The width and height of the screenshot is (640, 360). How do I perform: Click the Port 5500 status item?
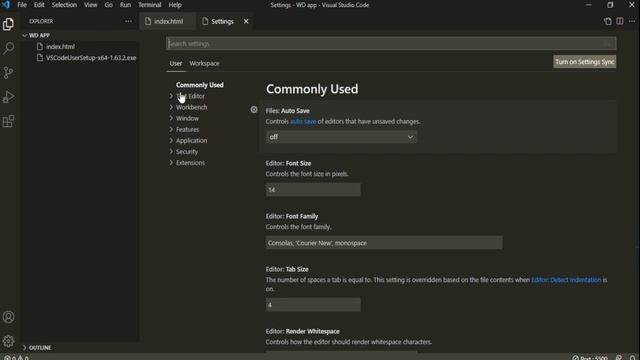click(x=590, y=358)
